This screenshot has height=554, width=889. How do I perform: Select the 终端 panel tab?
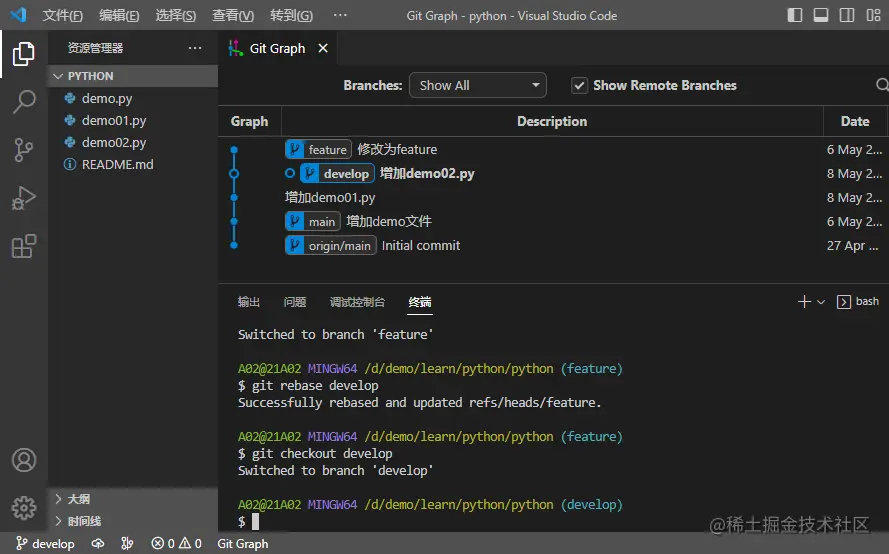(420, 302)
